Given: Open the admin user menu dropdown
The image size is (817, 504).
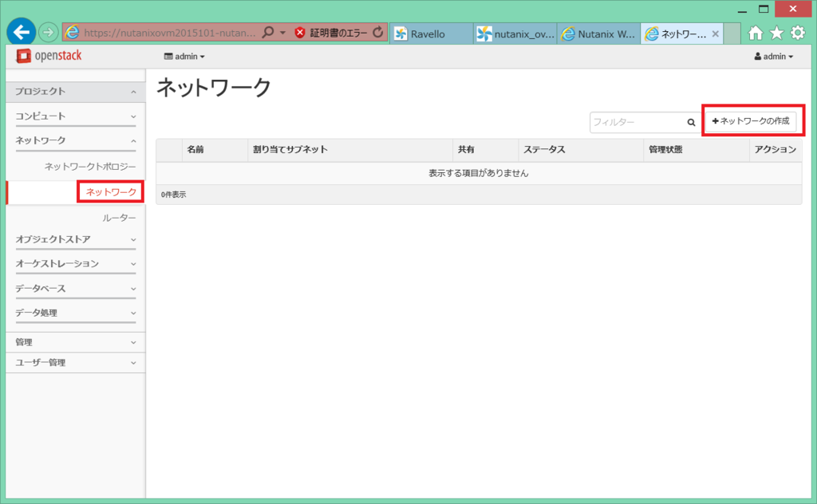Looking at the screenshot, I should tap(774, 57).
